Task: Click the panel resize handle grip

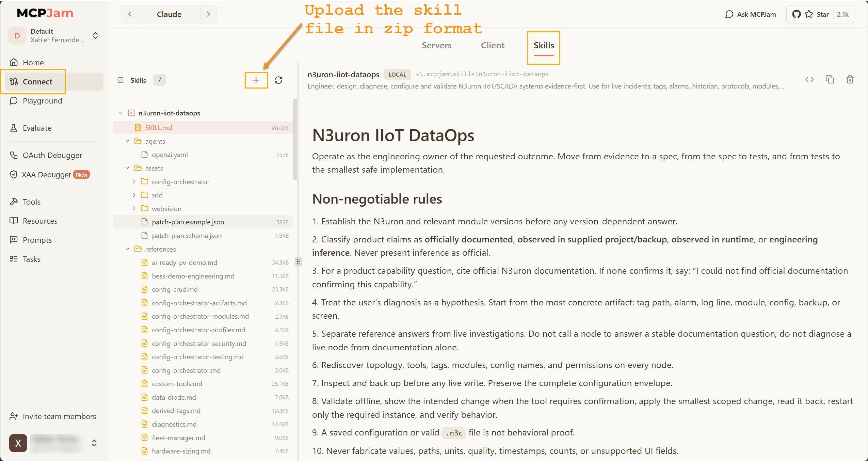Action: [298, 261]
